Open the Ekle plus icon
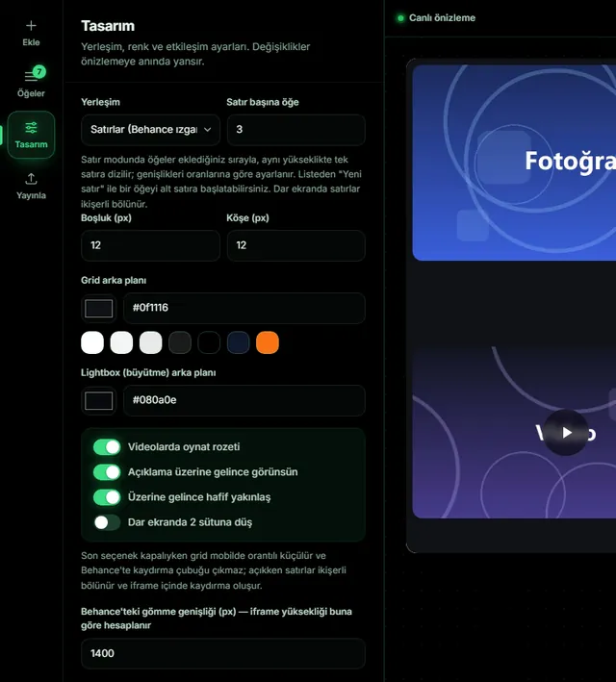This screenshot has width=616, height=682. pyautogui.click(x=31, y=26)
